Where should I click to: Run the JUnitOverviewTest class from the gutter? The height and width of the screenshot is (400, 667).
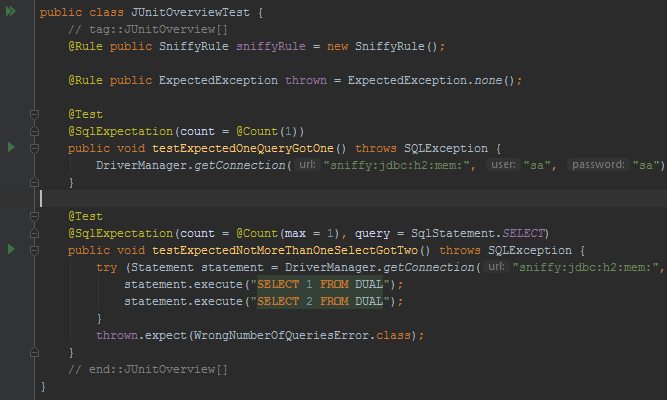(11, 11)
